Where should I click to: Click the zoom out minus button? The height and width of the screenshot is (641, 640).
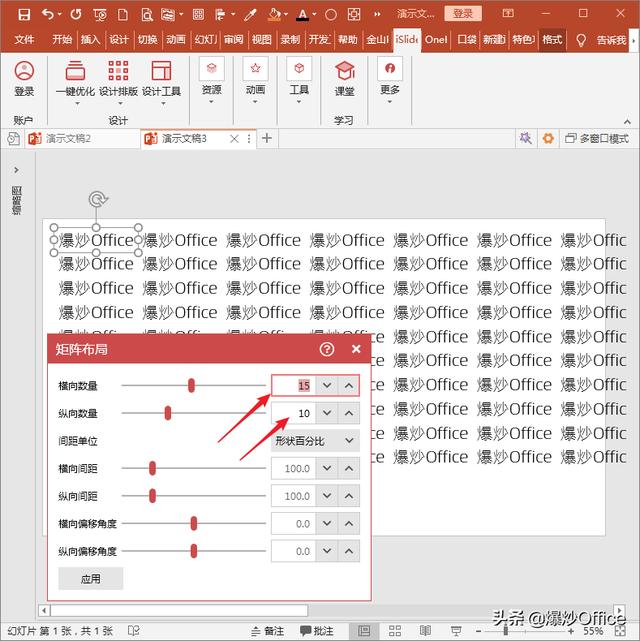point(478,631)
